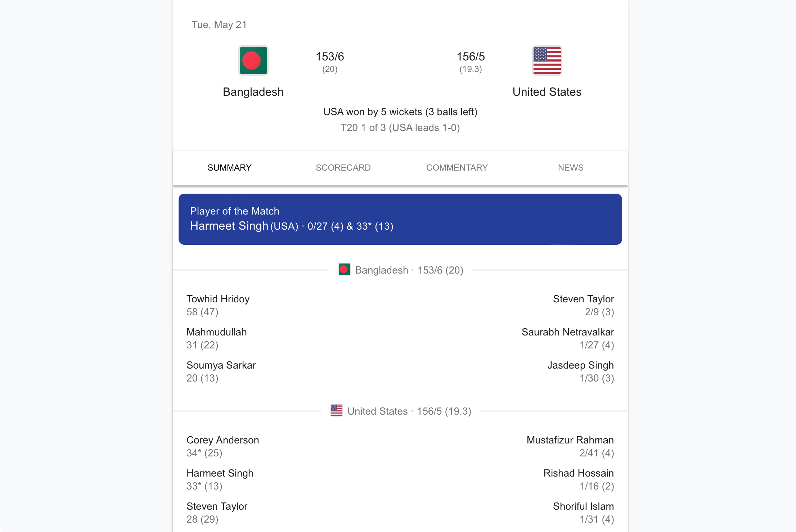Open the Commentary tab
The height and width of the screenshot is (532, 796).
click(457, 168)
